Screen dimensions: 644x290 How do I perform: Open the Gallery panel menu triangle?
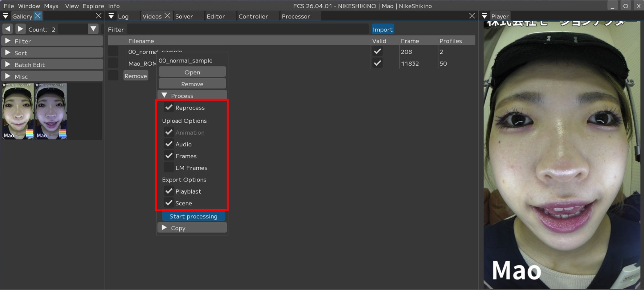[5, 16]
